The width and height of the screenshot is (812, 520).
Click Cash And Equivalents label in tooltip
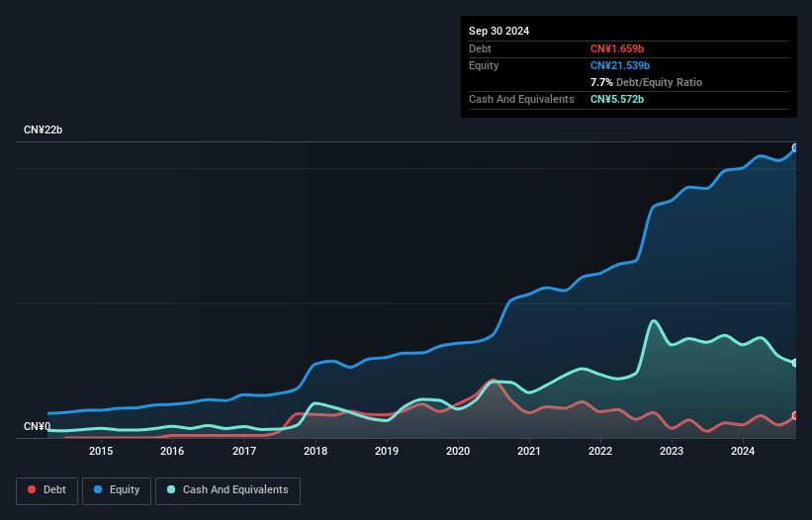521,99
